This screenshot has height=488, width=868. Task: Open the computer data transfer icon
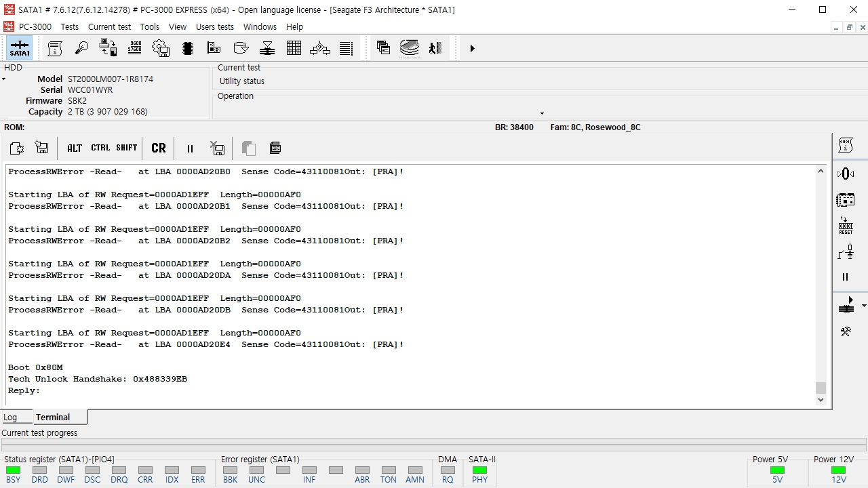tap(108, 48)
